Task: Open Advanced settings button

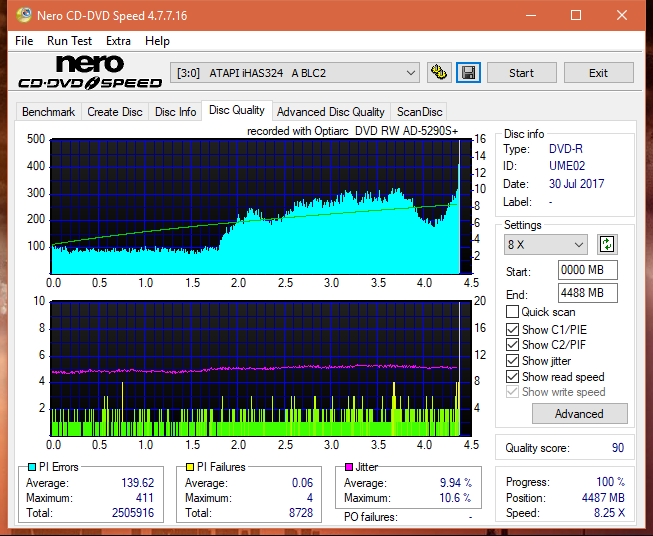Action: click(x=579, y=414)
